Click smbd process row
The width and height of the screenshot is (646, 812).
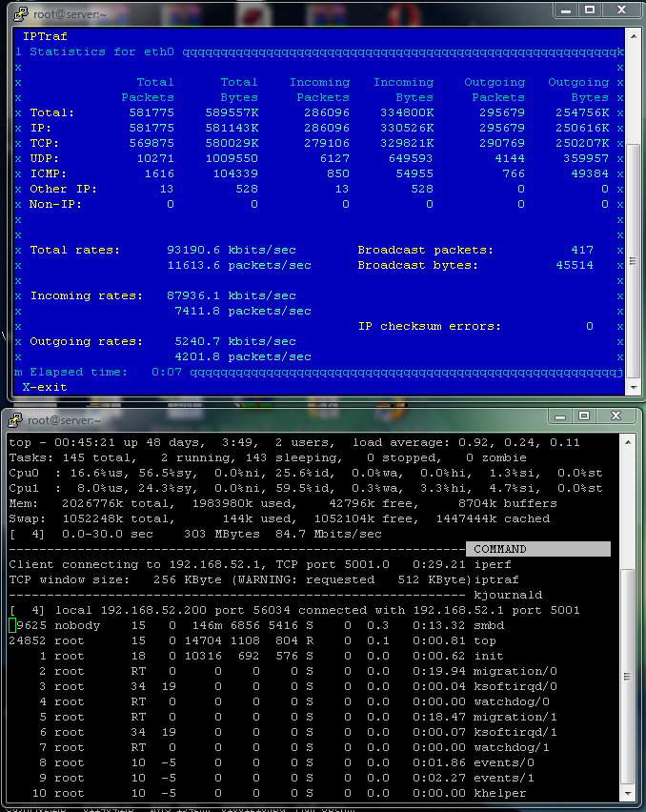pyautogui.click(x=256, y=625)
